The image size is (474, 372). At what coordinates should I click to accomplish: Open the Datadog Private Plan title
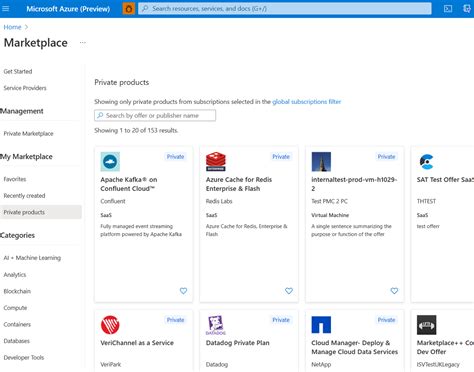click(237, 343)
